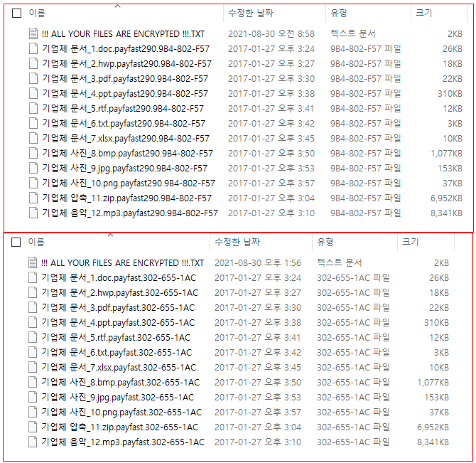This screenshot has height=463, width=476.
Task: Select the ransom note text file icon in lower list
Action: point(33,262)
